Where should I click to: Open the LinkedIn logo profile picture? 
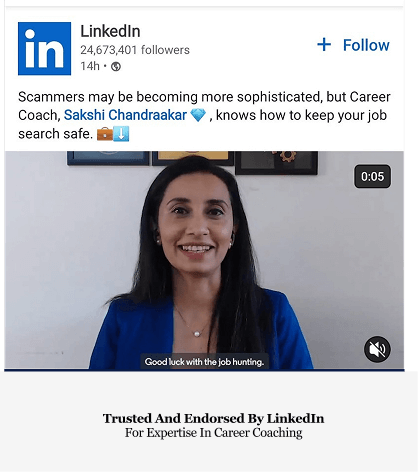pos(44,49)
